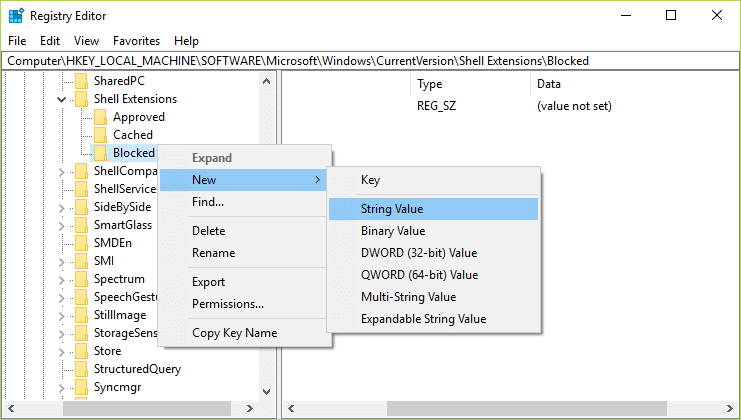Select the StructuredQuery folder icon

pos(81,369)
